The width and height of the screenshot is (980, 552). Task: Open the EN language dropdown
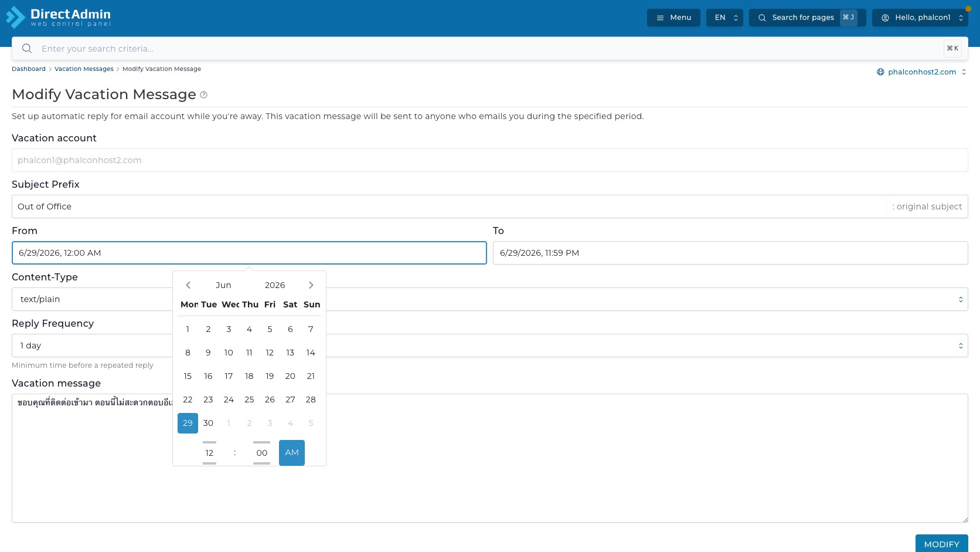pyautogui.click(x=724, y=18)
